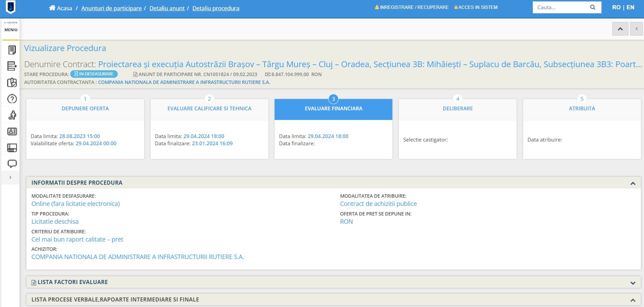
Task: Open the contracting authority name link in header
Action: pyautogui.click(x=184, y=82)
